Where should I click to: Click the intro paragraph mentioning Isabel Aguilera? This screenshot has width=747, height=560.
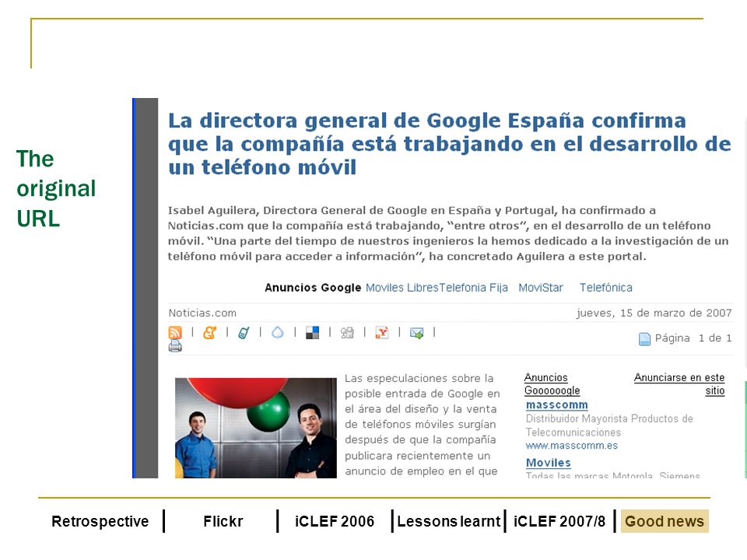[448, 233]
